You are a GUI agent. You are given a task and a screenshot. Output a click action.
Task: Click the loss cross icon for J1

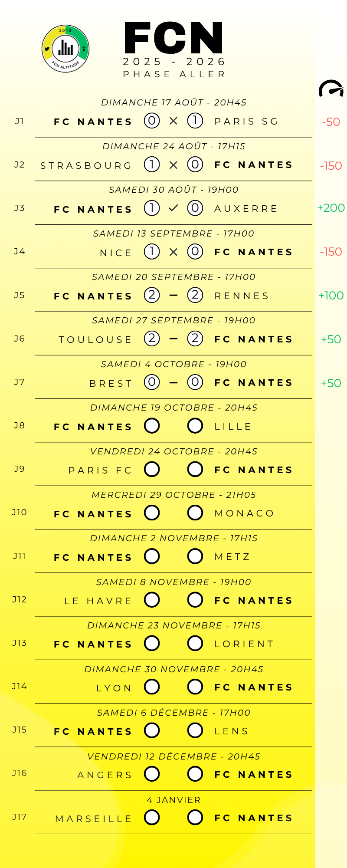click(173, 121)
